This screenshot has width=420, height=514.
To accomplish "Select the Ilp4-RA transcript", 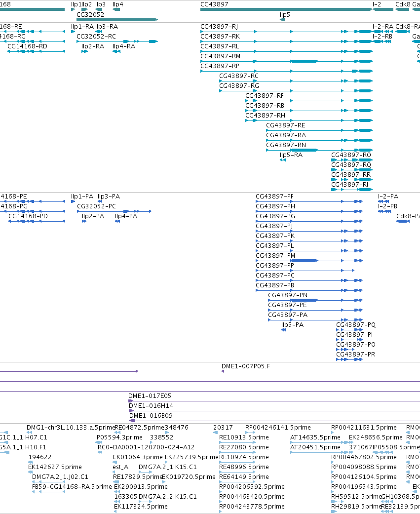I will click(x=124, y=46).
